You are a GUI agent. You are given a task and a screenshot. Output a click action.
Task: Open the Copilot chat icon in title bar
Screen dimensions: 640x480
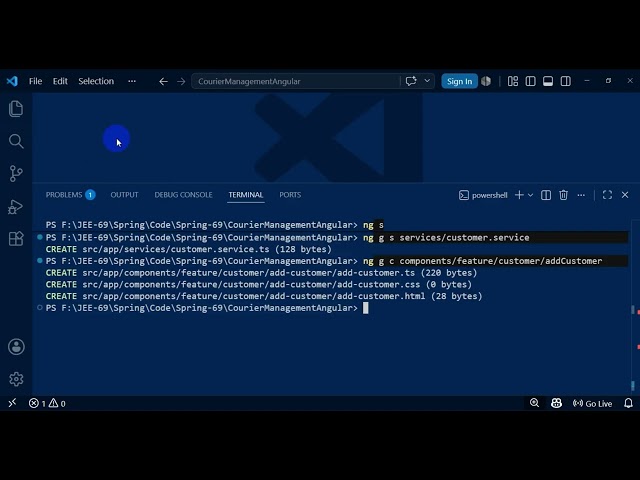tap(411, 81)
